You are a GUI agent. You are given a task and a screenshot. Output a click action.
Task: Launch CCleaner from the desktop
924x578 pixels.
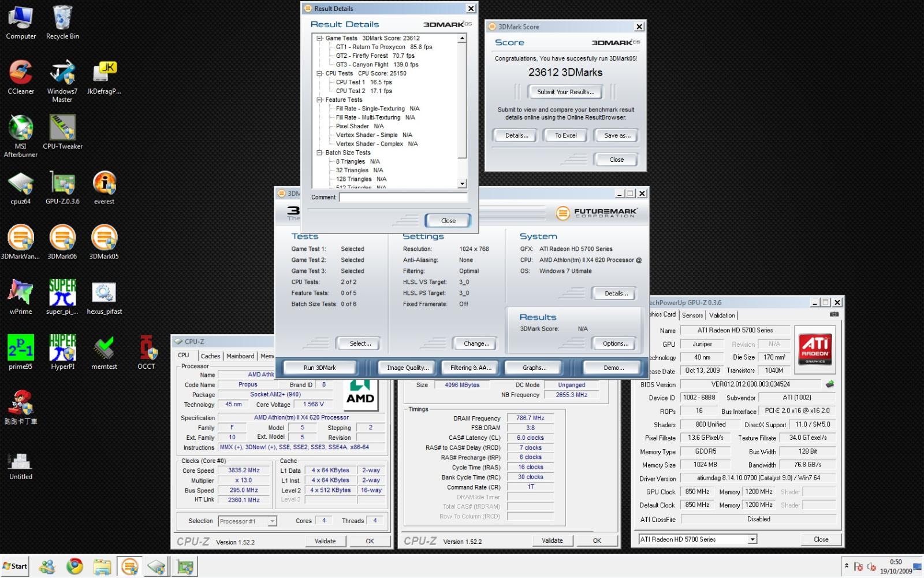coord(21,76)
